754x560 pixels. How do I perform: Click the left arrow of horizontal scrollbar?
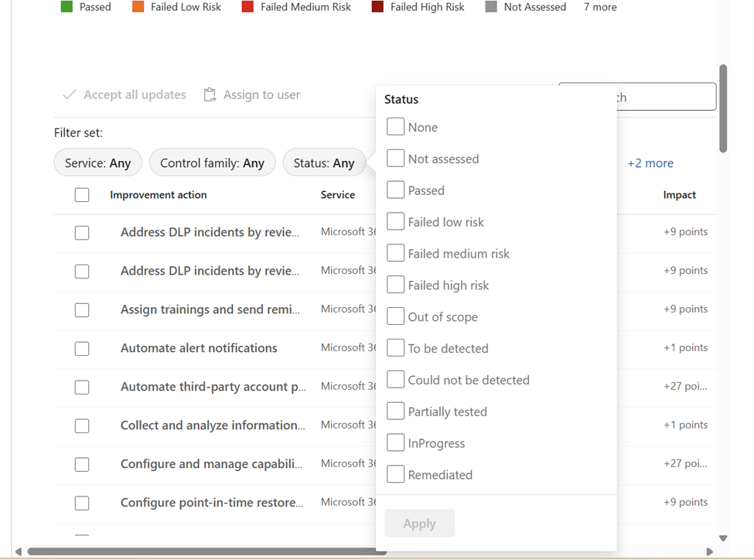pyautogui.click(x=19, y=551)
